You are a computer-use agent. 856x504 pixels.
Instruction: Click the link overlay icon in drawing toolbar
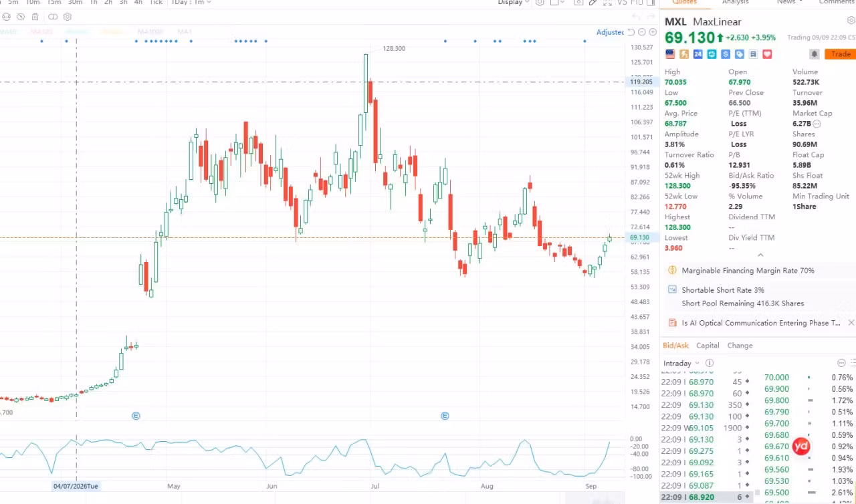[53, 17]
